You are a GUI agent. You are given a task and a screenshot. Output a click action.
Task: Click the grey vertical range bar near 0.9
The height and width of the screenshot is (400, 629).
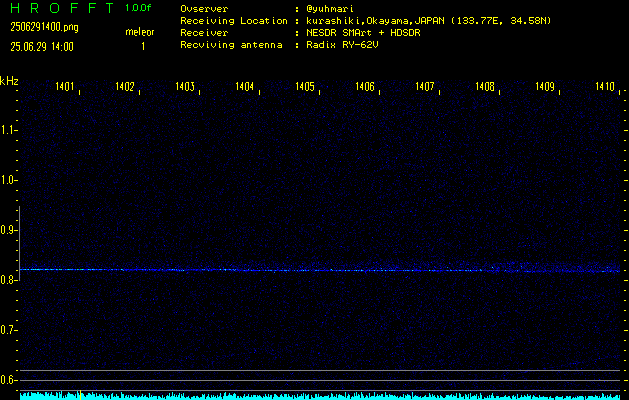pyautogui.click(x=19, y=243)
